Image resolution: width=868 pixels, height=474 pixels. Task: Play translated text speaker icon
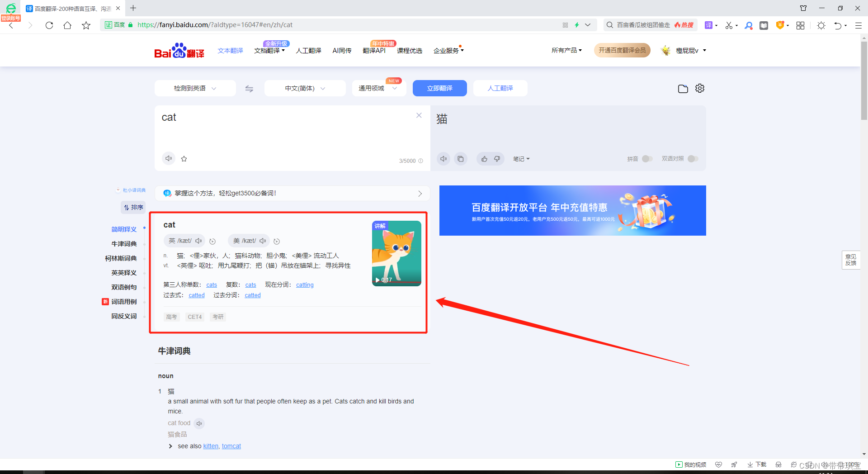pos(443,159)
